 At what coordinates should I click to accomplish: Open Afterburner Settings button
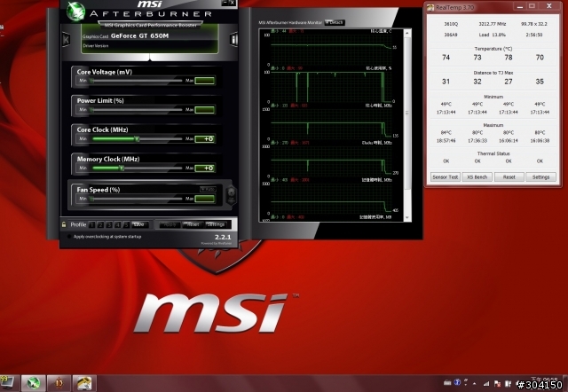click(217, 224)
